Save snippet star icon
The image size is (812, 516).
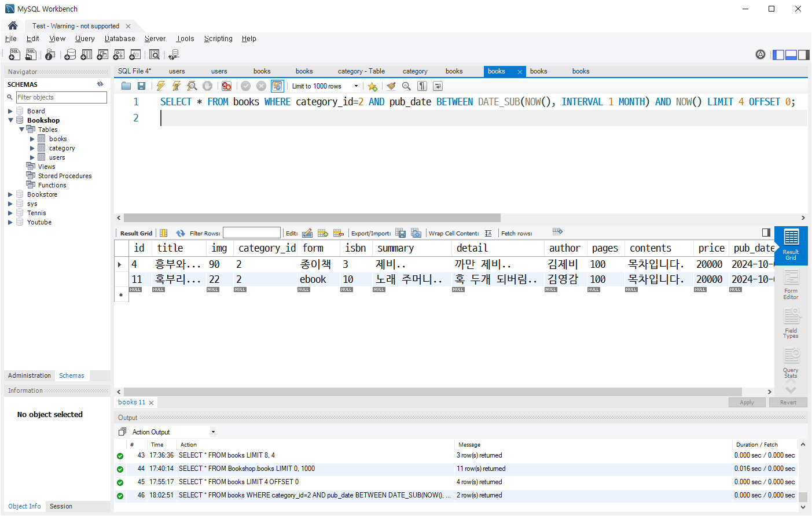click(x=372, y=86)
